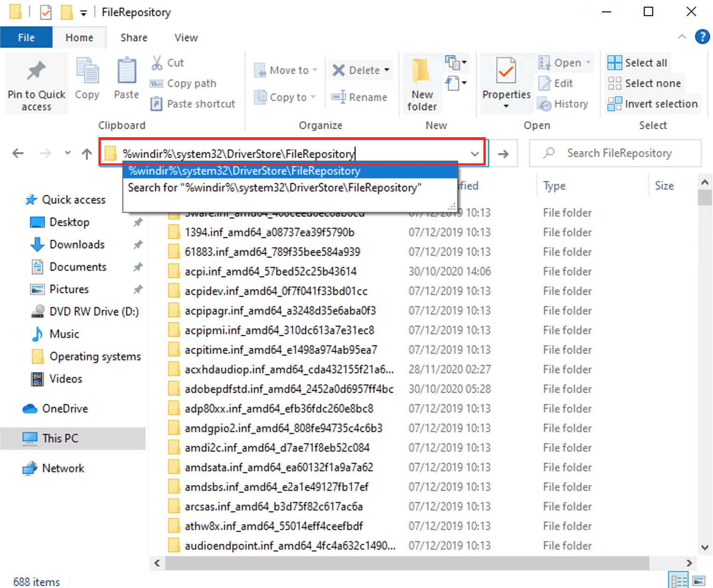Open the Move to dropdown
This screenshot has height=588, width=713.
pyautogui.click(x=316, y=70)
